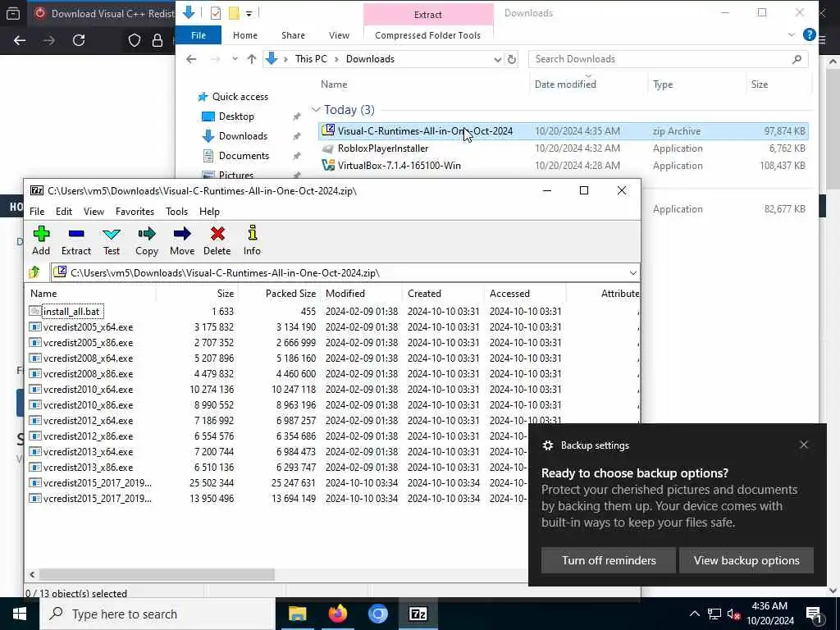Viewport: 840px width, 630px height.
Task: Open the View menu in 7-Zip
Action: click(94, 211)
